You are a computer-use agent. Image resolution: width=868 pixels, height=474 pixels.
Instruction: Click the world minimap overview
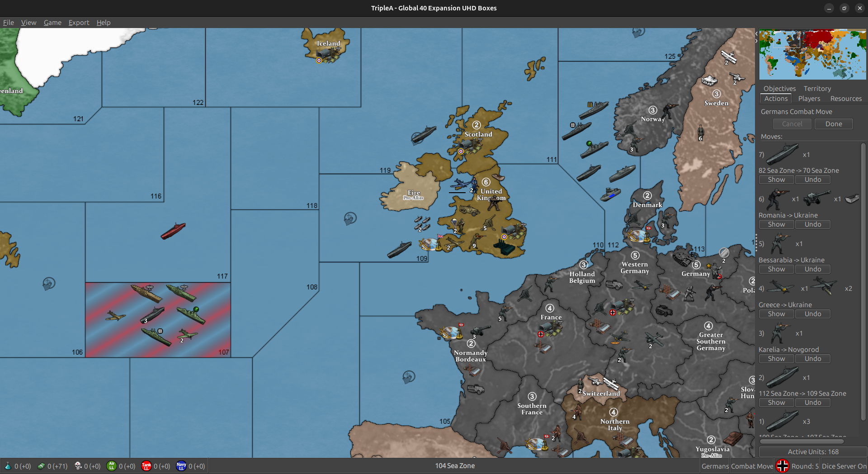pyautogui.click(x=812, y=54)
